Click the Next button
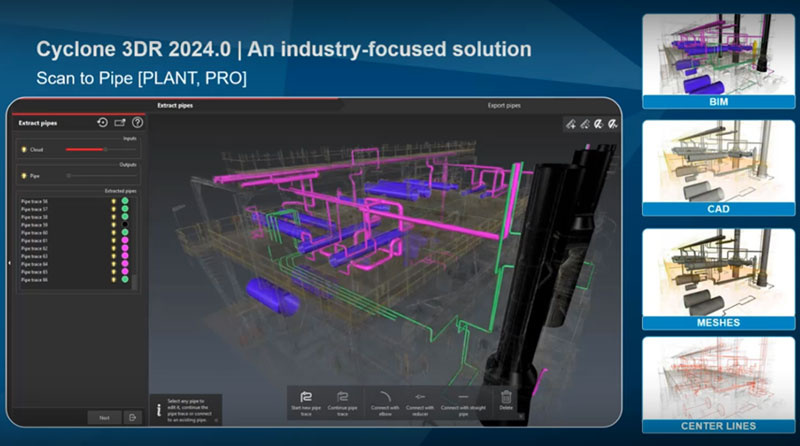This screenshot has height=446, width=800. (x=104, y=417)
